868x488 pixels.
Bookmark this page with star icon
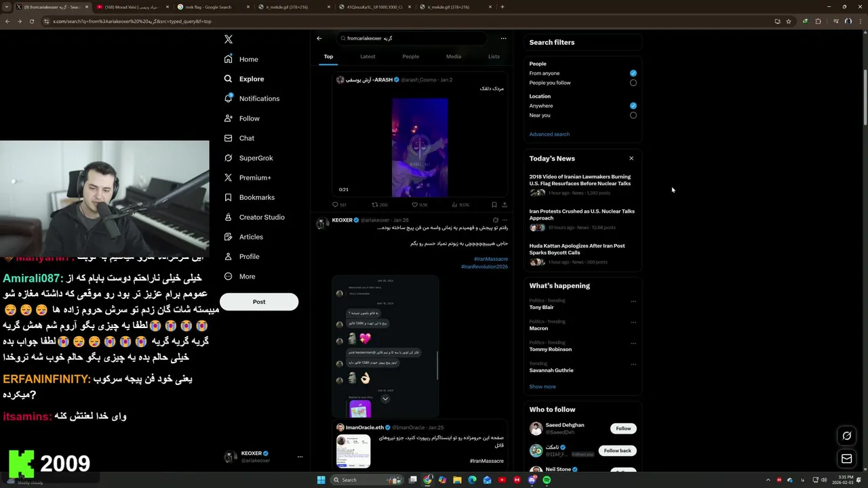point(789,21)
